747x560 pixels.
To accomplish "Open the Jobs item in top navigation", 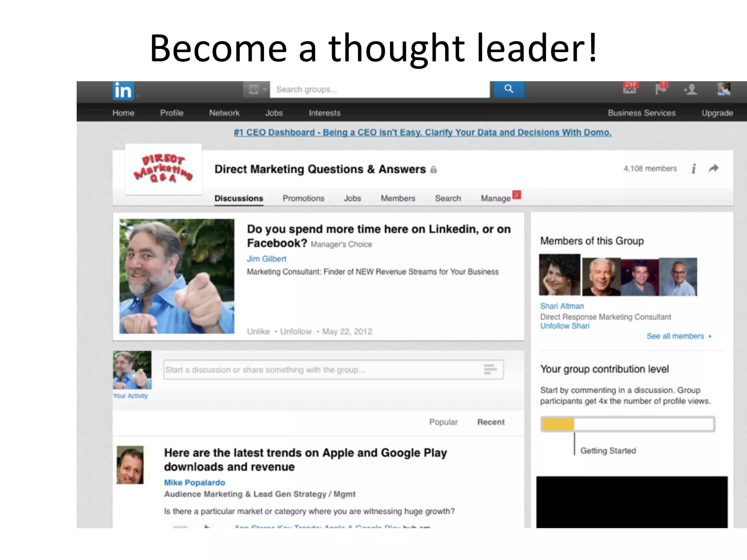I will click(x=274, y=113).
